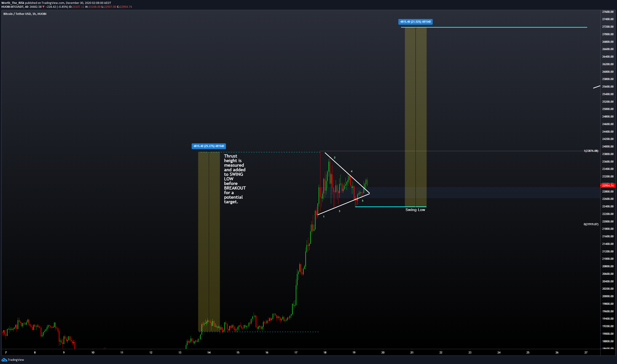
Task: Click the HUOBI:BTCUSDT symbol text
Action: (x=13, y=7)
